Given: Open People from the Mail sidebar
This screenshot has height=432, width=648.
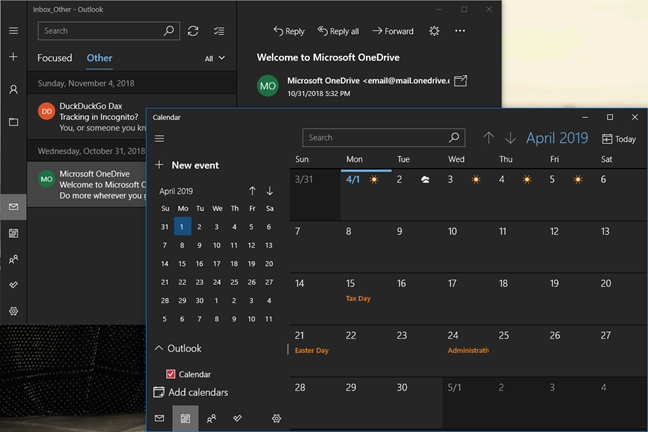Looking at the screenshot, I should (13, 259).
